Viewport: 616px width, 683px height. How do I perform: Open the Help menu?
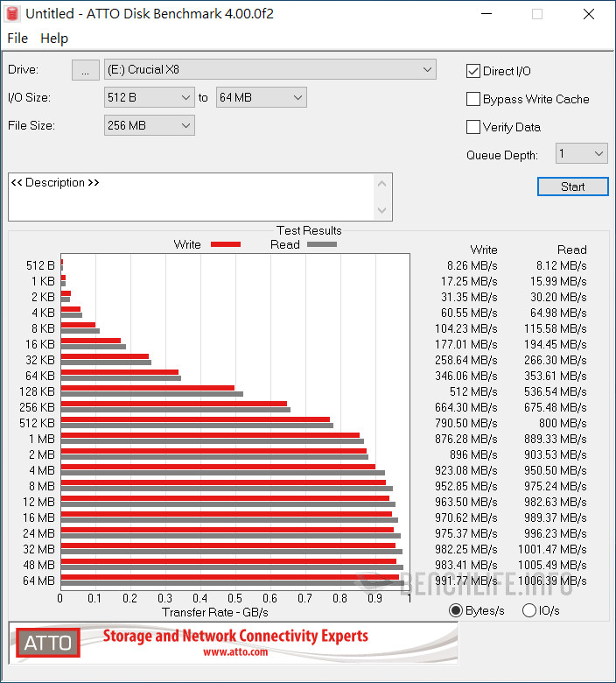point(54,39)
